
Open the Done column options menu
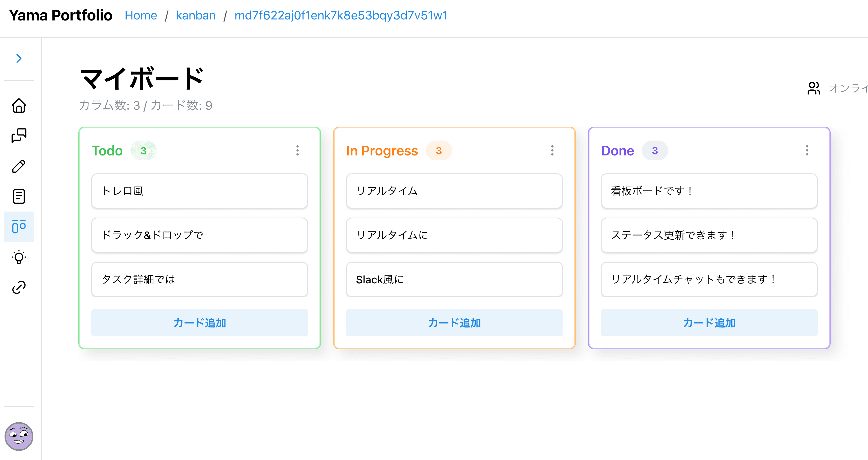[807, 151]
